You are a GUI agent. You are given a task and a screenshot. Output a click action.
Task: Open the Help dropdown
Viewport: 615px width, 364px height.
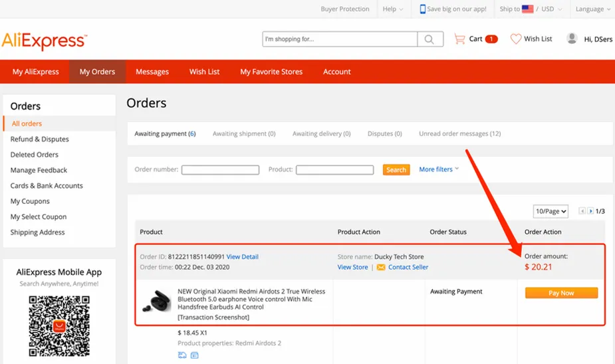tap(393, 9)
